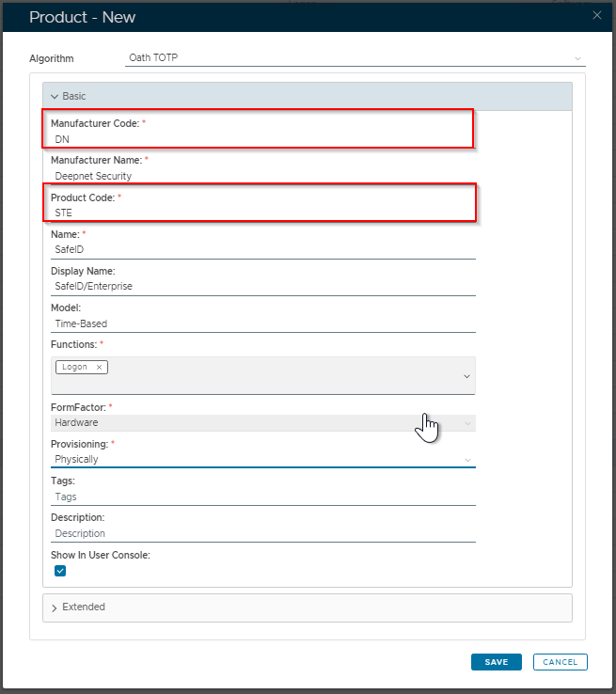Focus the Manufacturer Name input
616x694 pixels.
(x=263, y=176)
